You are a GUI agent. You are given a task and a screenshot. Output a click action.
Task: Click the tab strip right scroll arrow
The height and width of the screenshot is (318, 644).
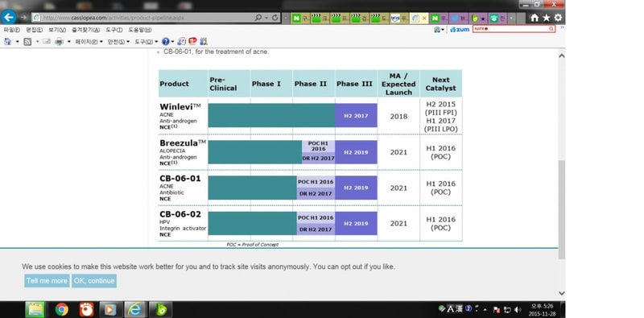511,18
